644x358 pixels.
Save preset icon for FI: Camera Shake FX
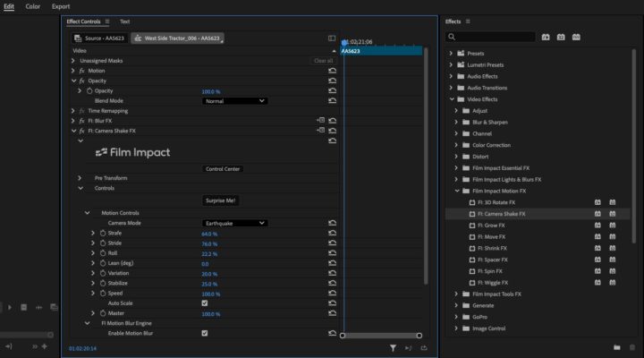[x=321, y=131]
